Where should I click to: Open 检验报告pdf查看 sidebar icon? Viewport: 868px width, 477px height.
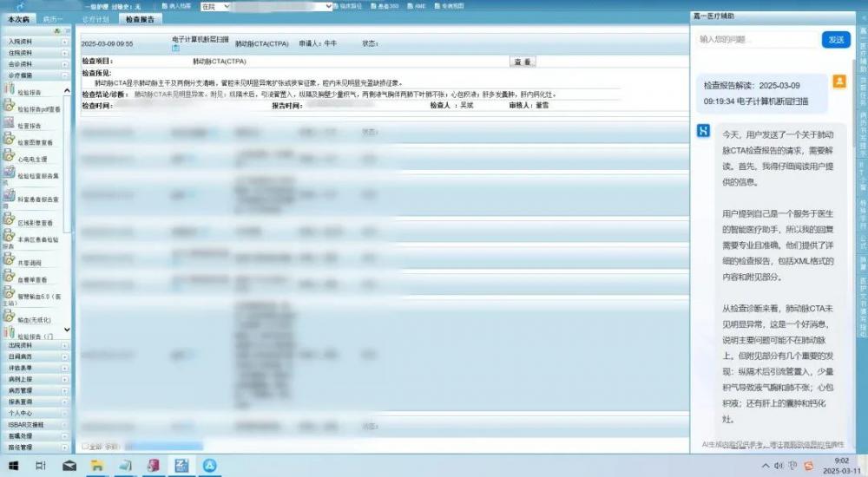pos(10,105)
